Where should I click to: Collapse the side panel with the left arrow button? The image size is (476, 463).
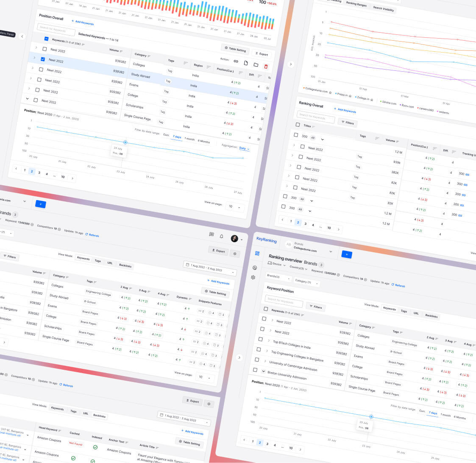pyautogui.click(x=22, y=36)
